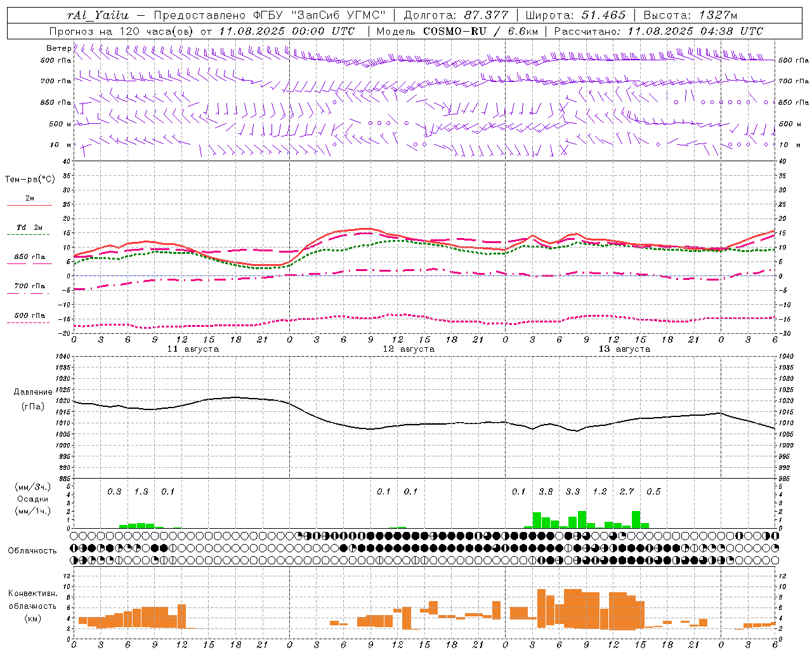Click the 13 августа date label
This screenshot has height=650, width=812.
[x=624, y=349]
